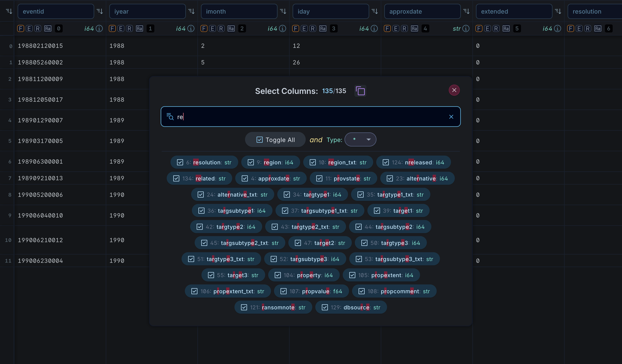Sort the eventid column
The height and width of the screenshot is (364, 622).
100,11
